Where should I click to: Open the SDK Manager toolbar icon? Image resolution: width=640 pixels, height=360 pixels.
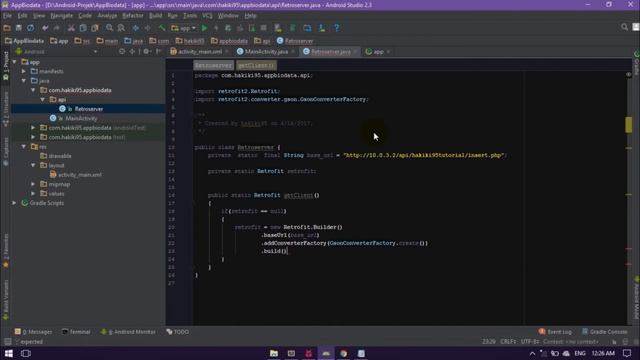322,28
